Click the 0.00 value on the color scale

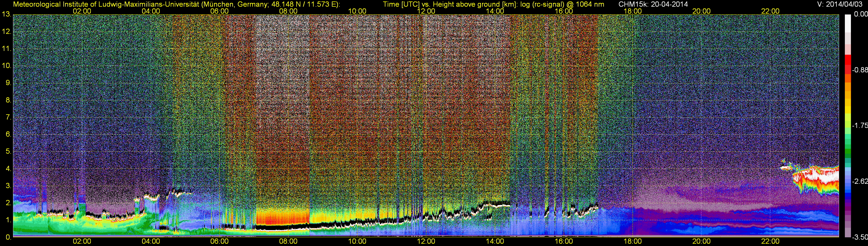point(861,14)
